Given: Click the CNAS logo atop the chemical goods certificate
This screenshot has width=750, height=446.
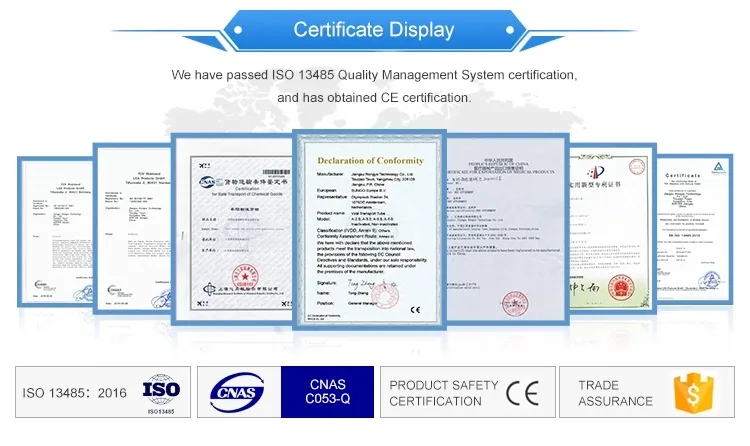Looking at the screenshot, I should click(x=207, y=182).
